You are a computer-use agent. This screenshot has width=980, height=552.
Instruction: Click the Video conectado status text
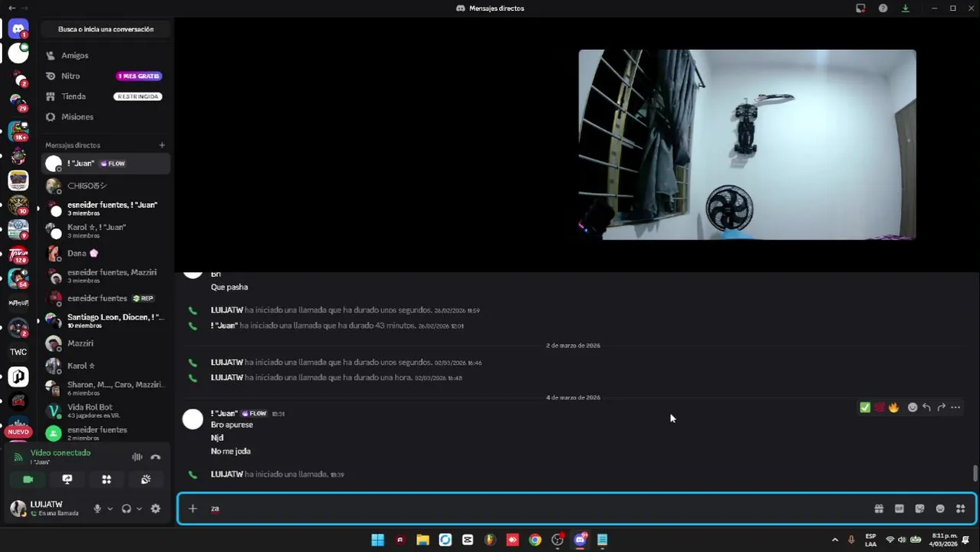(x=61, y=452)
